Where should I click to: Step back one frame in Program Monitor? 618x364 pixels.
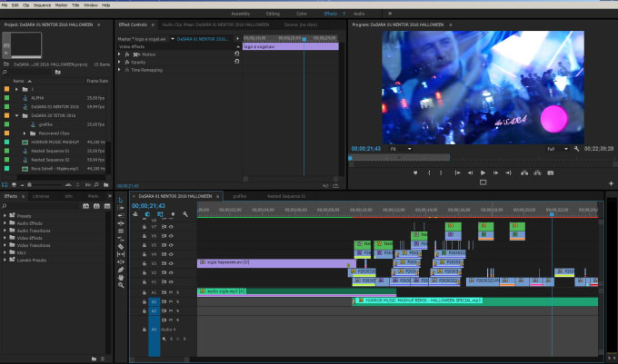tap(470, 172)
